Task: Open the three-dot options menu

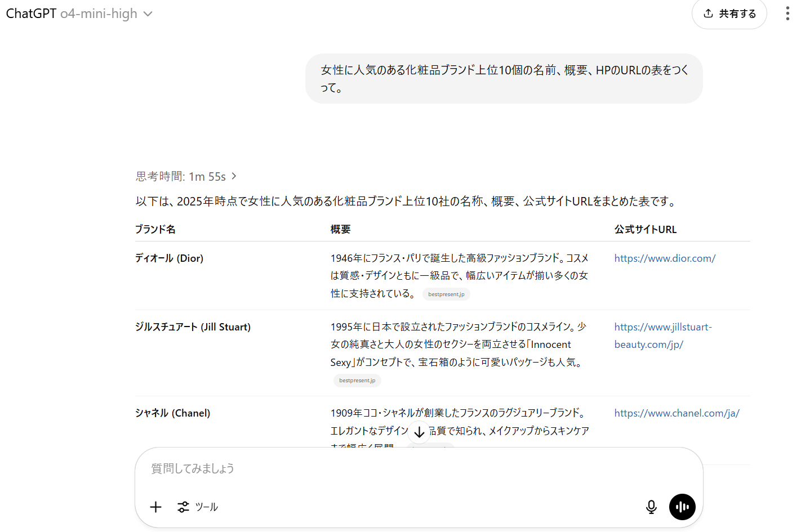Action: click(x=787, y=13)
